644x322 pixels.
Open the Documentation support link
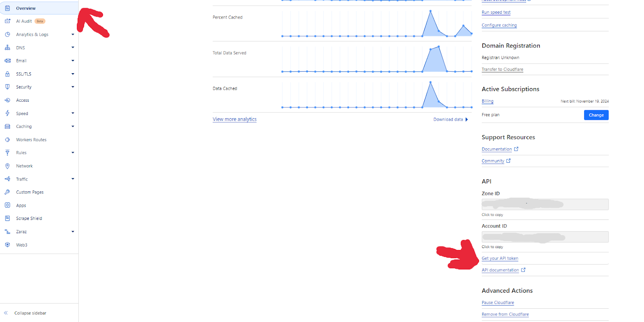(497, 149)
